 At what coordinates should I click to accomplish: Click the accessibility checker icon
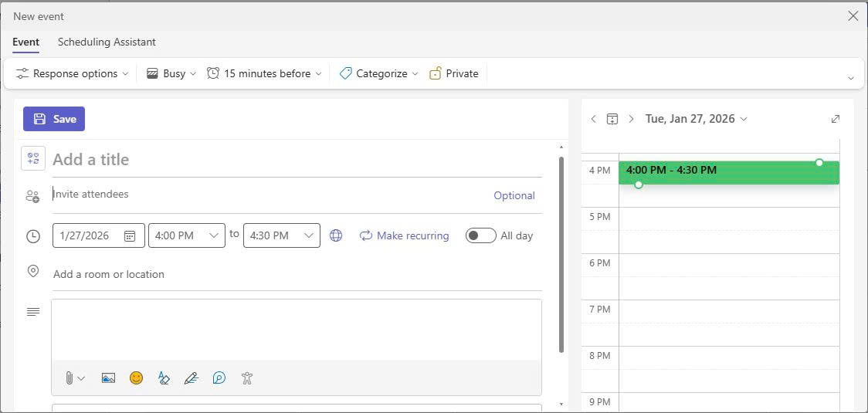246,378
